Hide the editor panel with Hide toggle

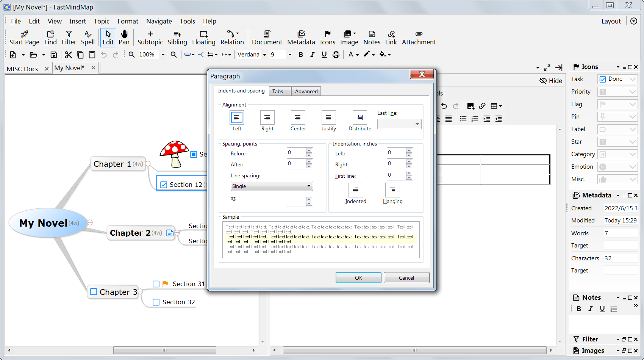coord(551,81)
